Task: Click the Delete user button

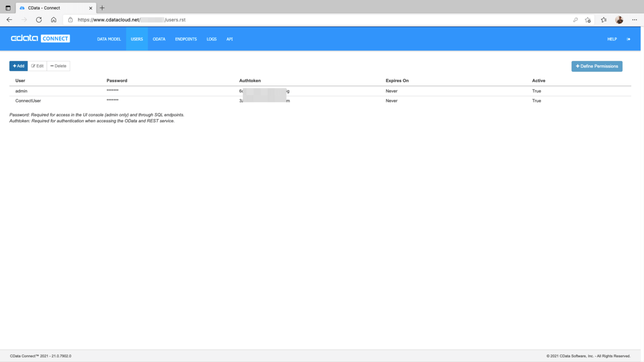Action: pyautogui.click(x=58, y=66)
